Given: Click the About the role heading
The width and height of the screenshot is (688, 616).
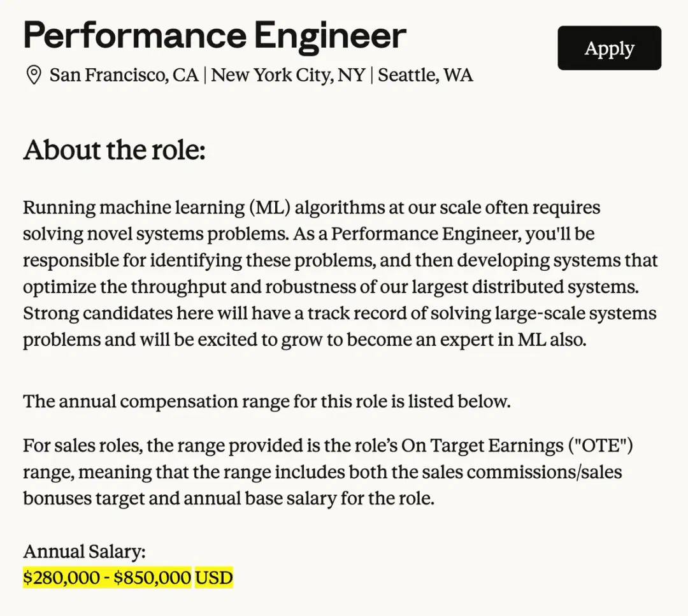Looking at the screenshot, I should (114, 150).
